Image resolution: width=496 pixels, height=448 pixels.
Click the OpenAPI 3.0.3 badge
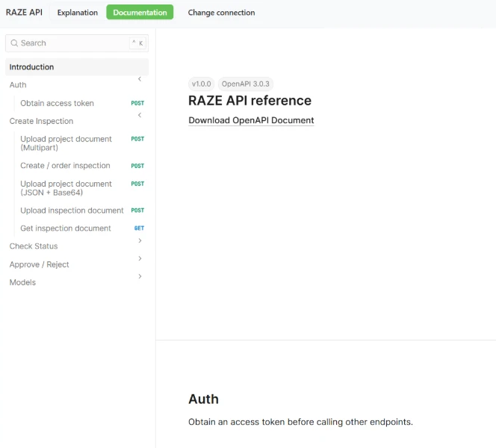(246, 84)
